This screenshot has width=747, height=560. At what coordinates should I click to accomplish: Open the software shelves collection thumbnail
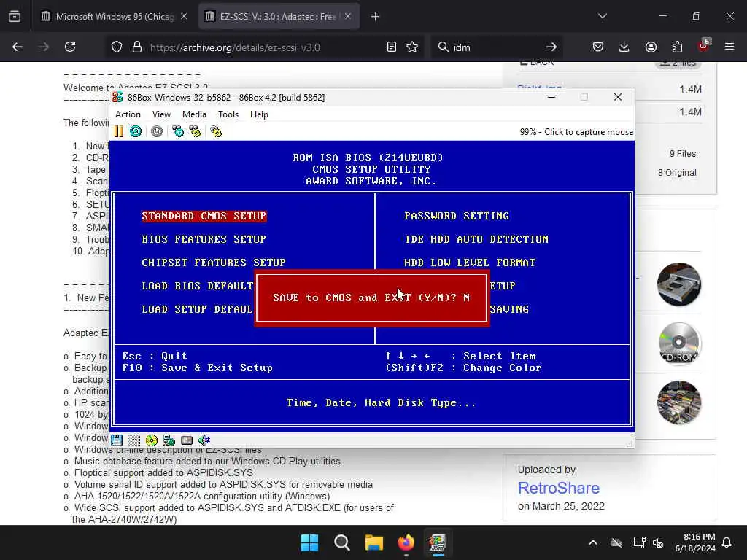pyautogui.click(x=679, y=402)
